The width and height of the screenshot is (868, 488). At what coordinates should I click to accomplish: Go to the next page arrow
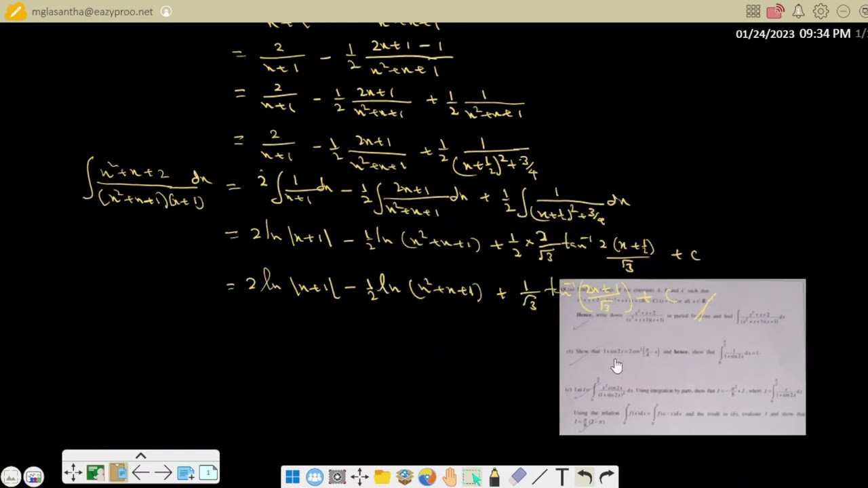point(163,472)
